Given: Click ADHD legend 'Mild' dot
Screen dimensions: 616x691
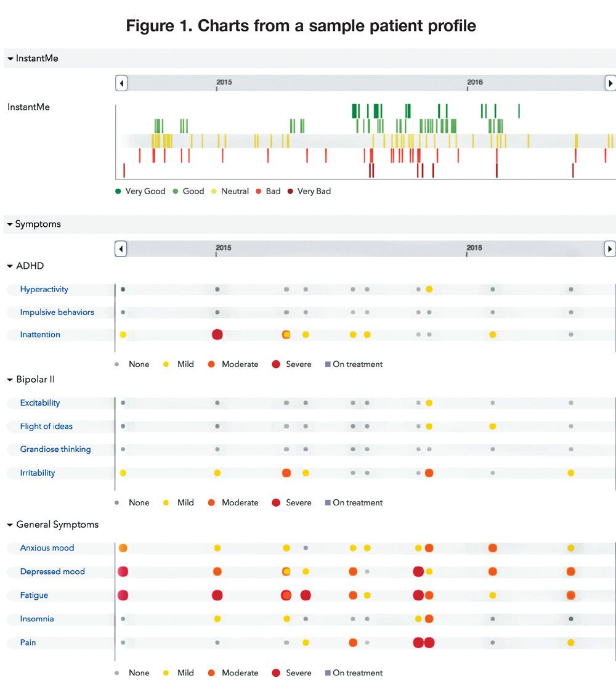Looking at the screenshot, I should [x=166, y=364].
